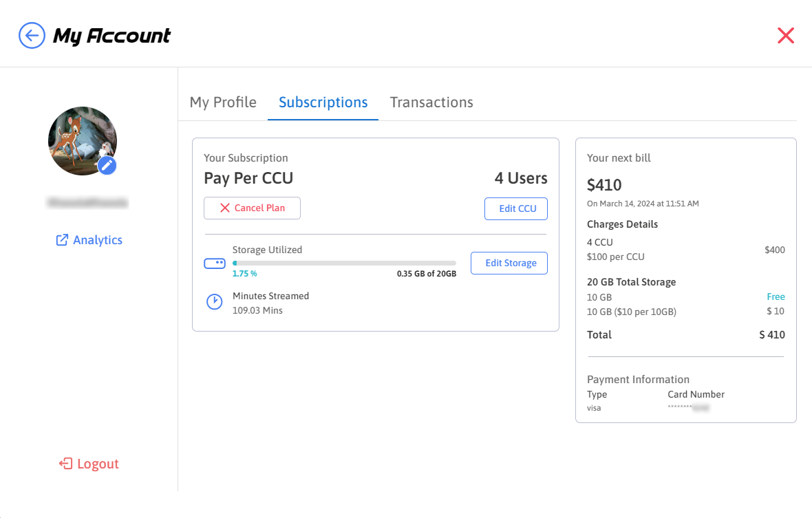
Task: Click the external-link icon beside Analytics
Action: [x=62, y=240]
